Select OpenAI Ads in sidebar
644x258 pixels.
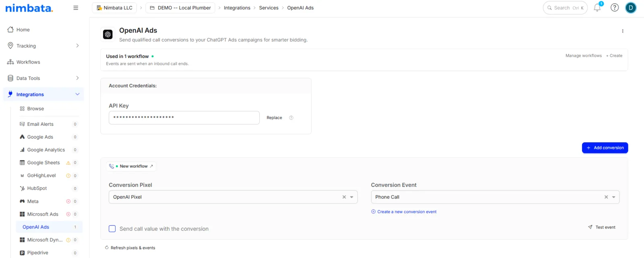tap(49, 227)
